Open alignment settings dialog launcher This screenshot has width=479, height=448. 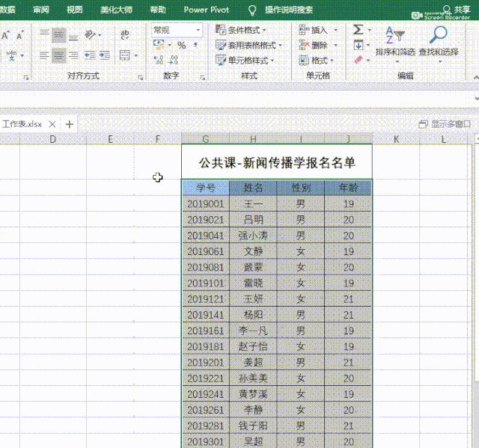(141, 78)
